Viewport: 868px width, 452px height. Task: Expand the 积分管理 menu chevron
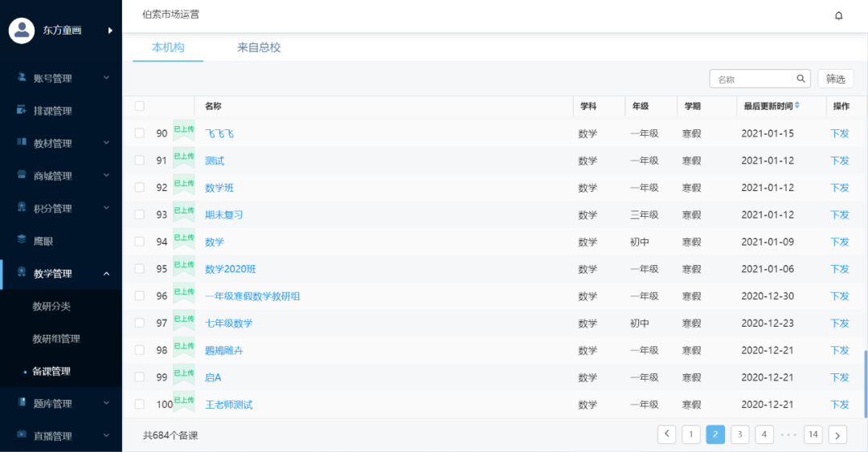[106, 207]
